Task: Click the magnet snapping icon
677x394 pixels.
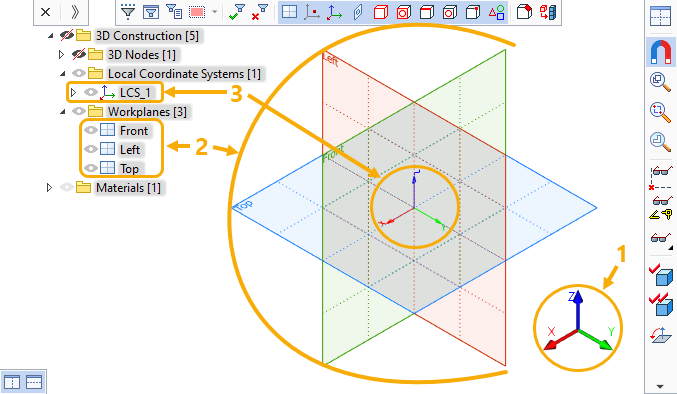Action: [660, 51]
